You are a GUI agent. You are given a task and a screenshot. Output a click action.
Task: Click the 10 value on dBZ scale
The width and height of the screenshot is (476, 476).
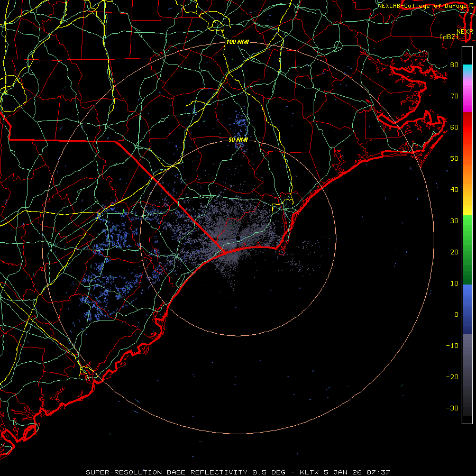click(454, 283)
